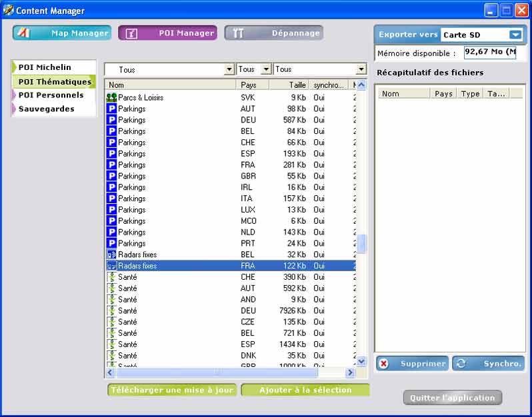Click the Supprimer button
532x417 pixels.
click(x=412, y=364)
